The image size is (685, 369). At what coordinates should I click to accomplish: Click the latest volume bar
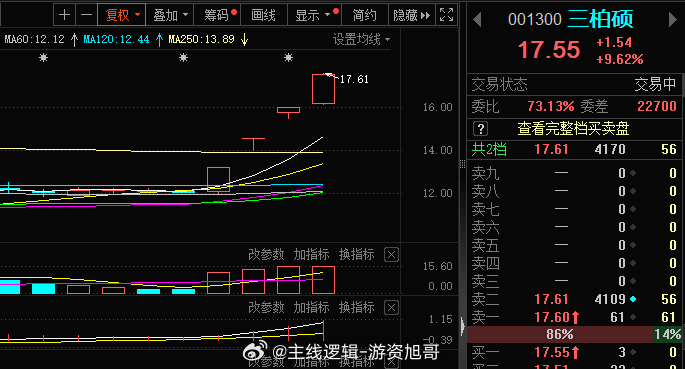pos(323,280)
